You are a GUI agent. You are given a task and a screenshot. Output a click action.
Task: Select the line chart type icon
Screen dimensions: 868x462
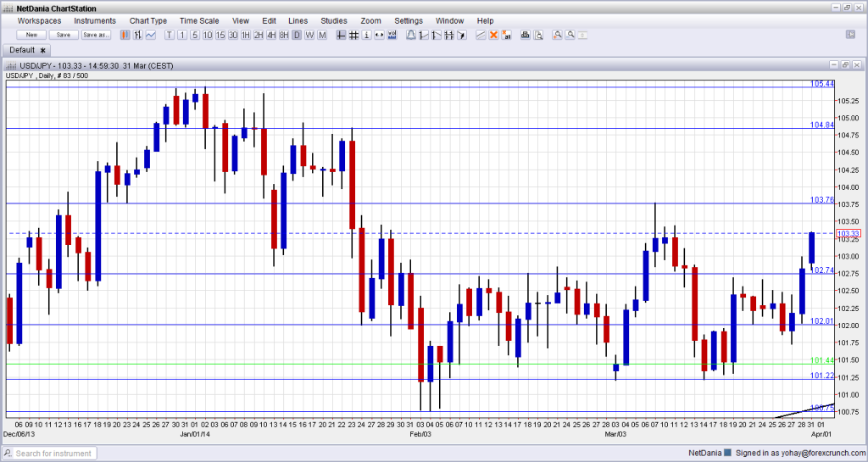(x=151, y=35)
